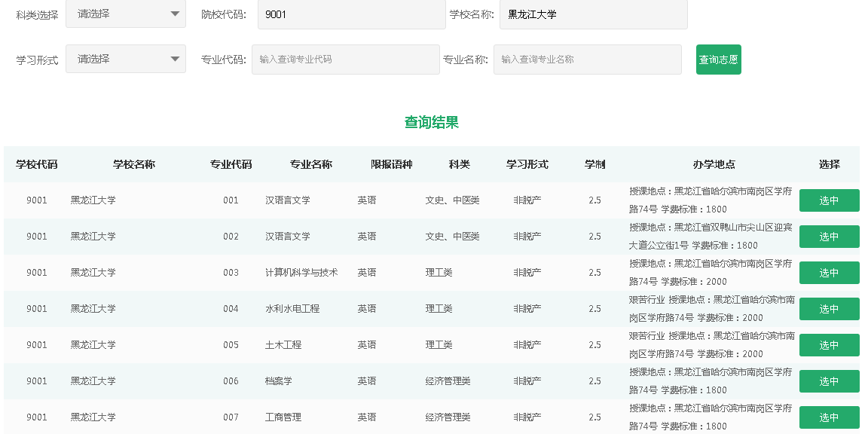Expand the 学习形式 dropdown

[x=125, y=59]
